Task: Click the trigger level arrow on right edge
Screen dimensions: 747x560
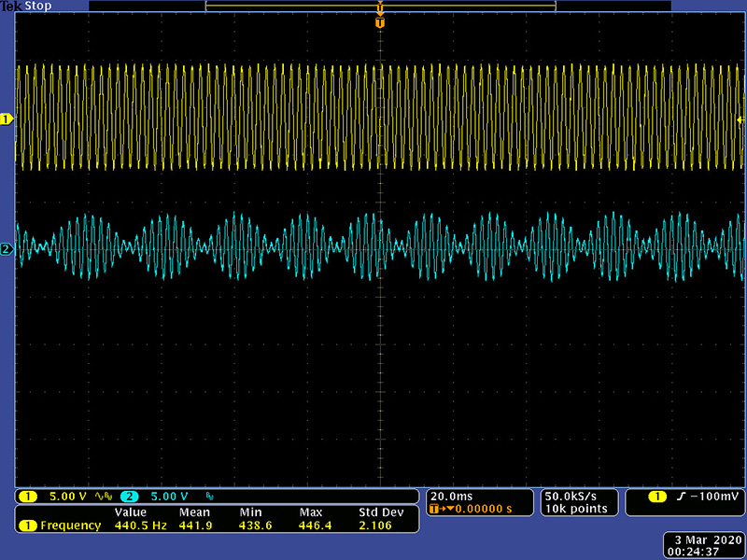Action: 741,120
